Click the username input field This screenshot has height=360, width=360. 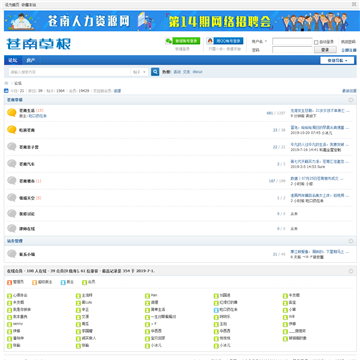[292, 42]
